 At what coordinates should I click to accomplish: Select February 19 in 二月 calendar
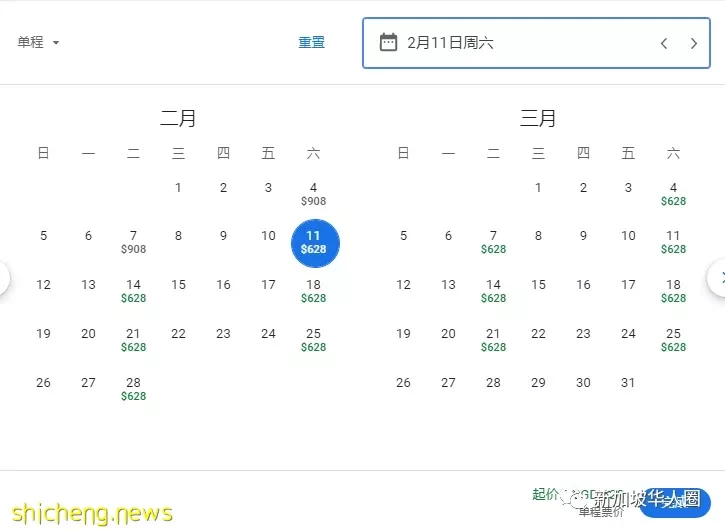click(x=43, y=334)
